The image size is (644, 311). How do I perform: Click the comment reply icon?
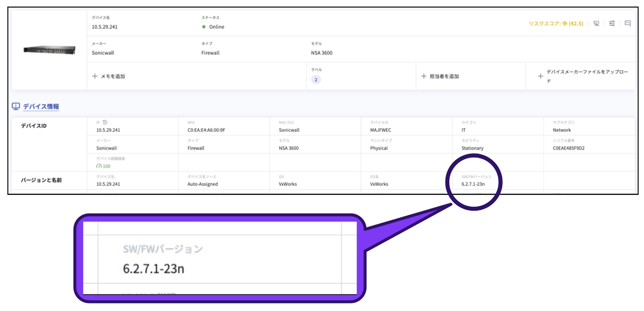628,23
